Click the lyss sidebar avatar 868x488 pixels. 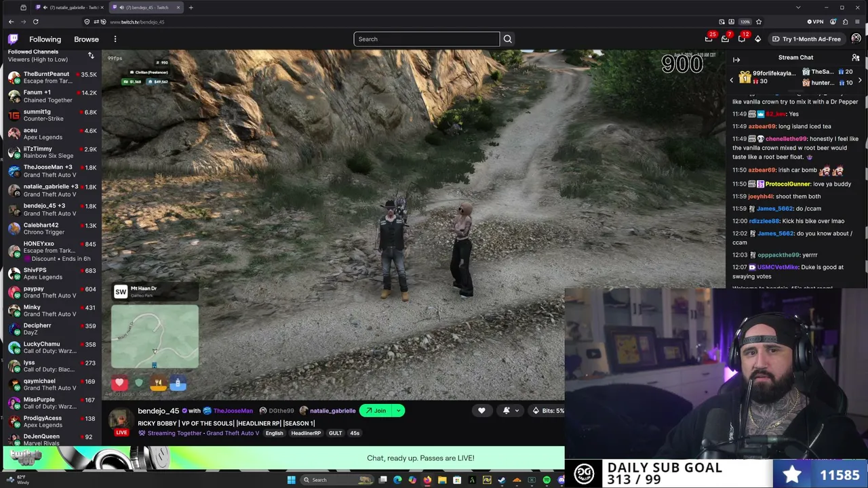pos(14,366)
